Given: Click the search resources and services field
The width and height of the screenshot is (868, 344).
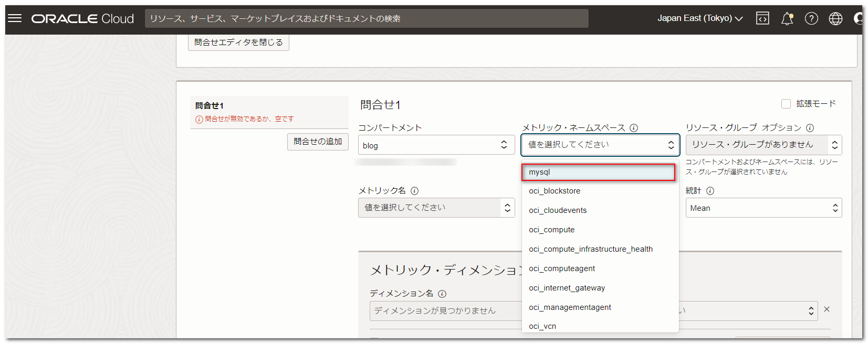Looking at the screenshot, I should [x=367, y=18].
